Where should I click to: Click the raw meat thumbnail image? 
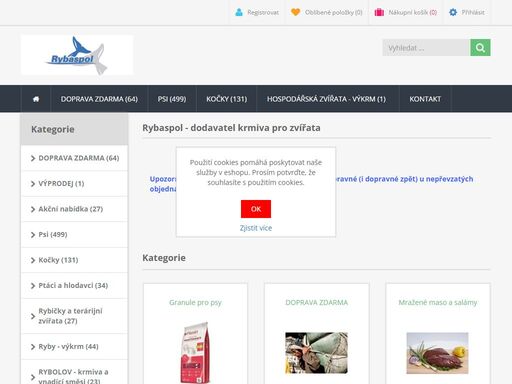click(437, 353)
